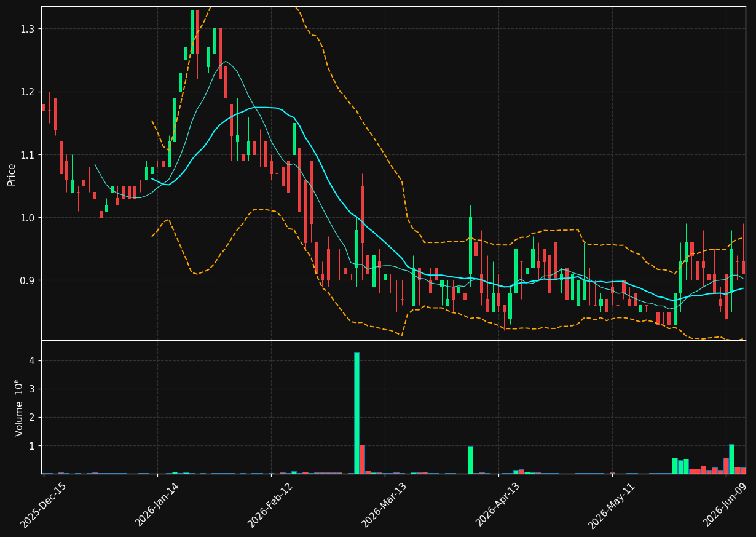This screenshot has height=537, width=756.
Task: Click the 2026-Apr-13 date label
Action: pos(498,505)
